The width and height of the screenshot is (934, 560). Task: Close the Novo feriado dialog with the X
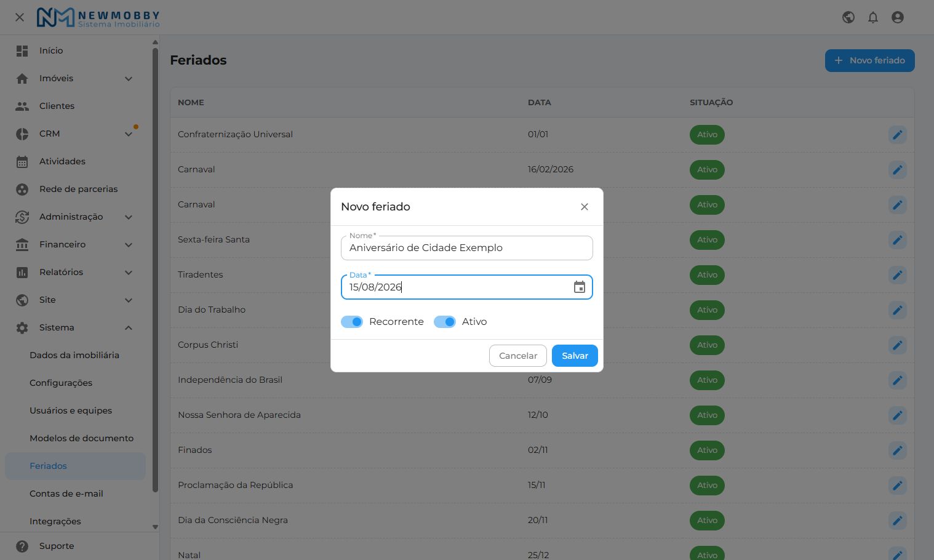click(x=585, y=207)
